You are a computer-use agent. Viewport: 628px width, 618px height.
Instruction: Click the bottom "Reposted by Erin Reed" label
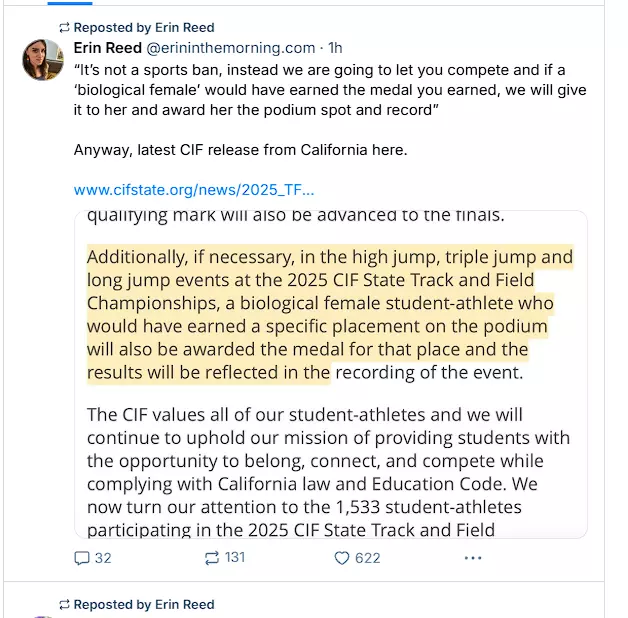144,604
